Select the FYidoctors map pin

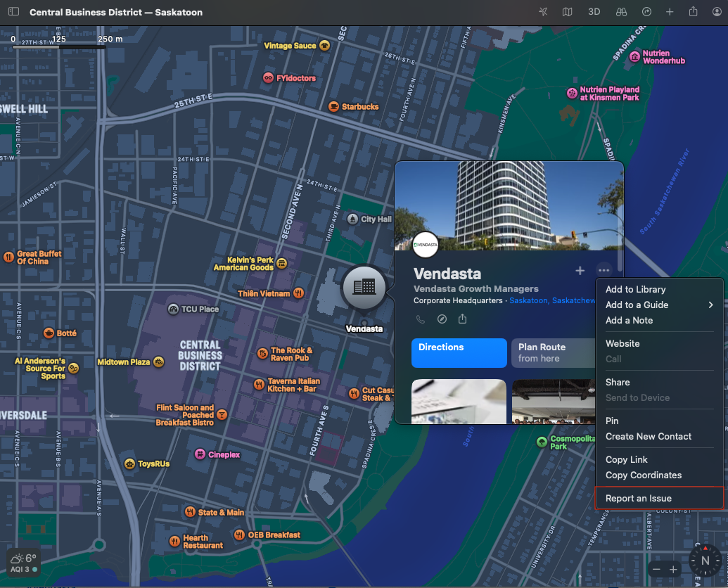click(268, 78)
